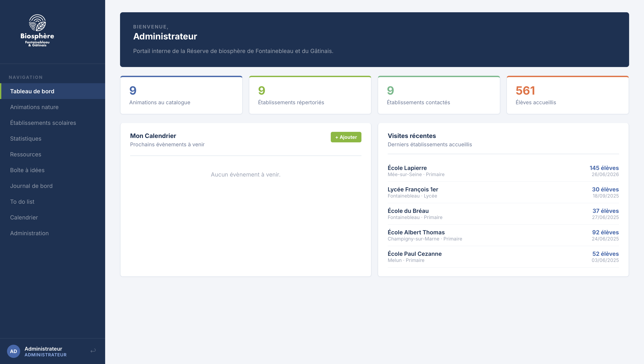
Task: Select the Tableau de bord item
Action: tap(32, 91)
